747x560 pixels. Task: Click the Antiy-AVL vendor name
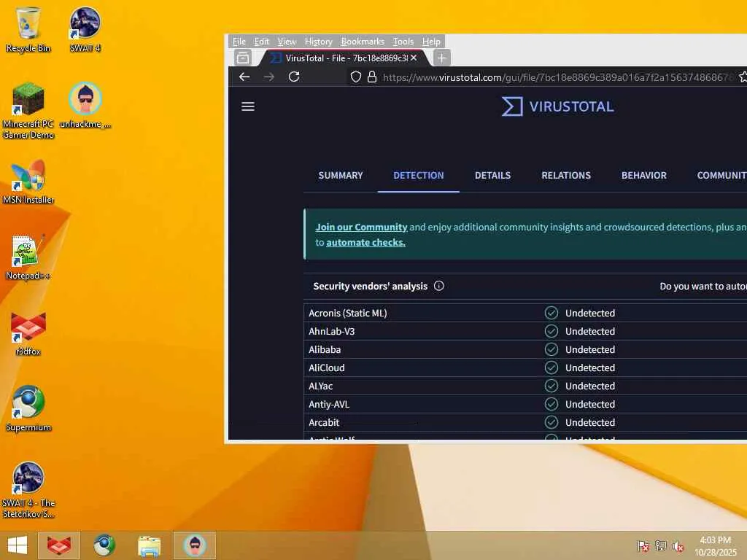click(329, 404)
